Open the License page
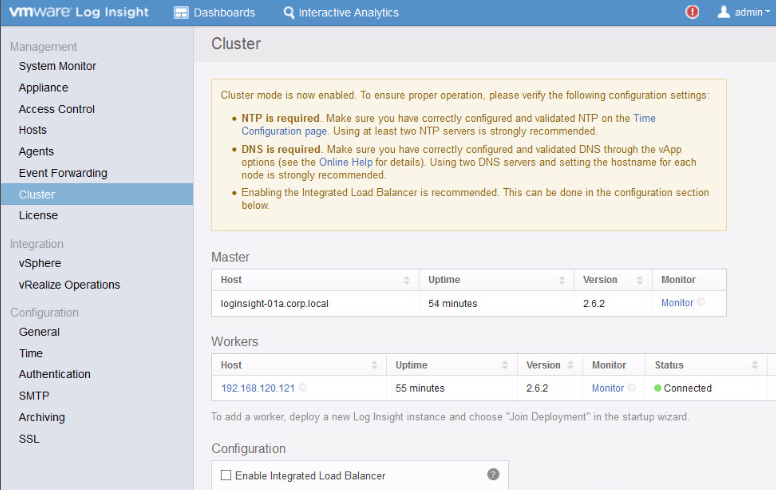776x490 pixels. click(38, 215)
